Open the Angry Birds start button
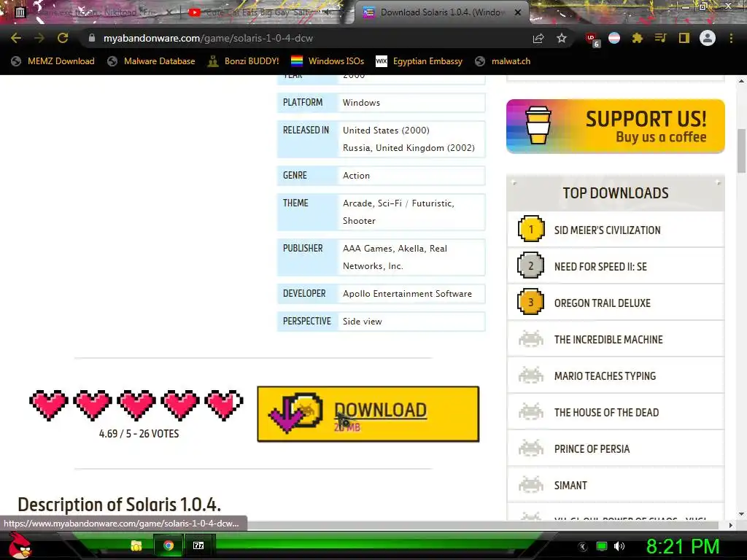747x560 pixels. coord(20,545)
